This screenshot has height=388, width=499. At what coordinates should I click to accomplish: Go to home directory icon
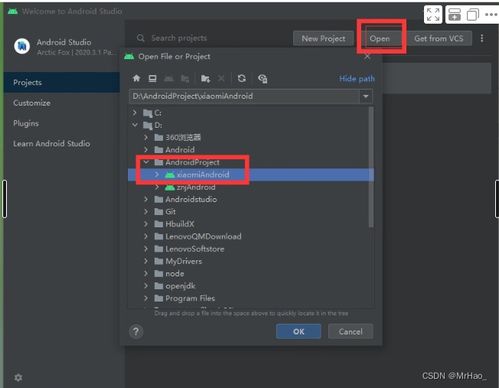coord(136,78)
